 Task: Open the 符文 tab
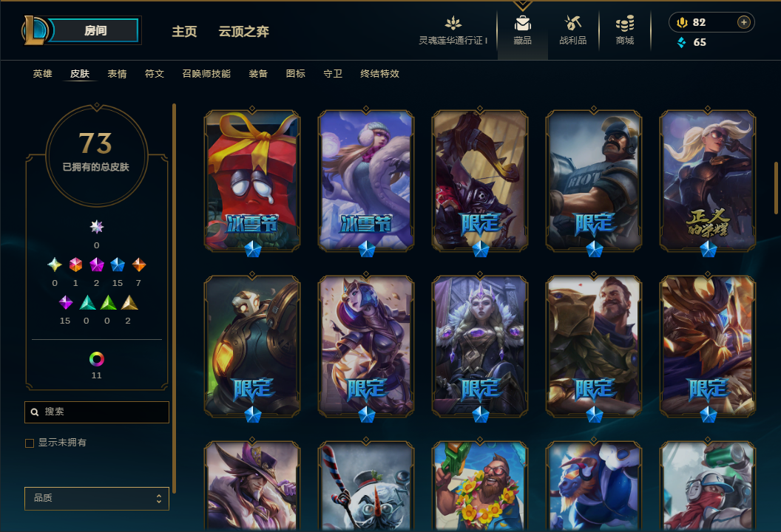tap(155, 74)
